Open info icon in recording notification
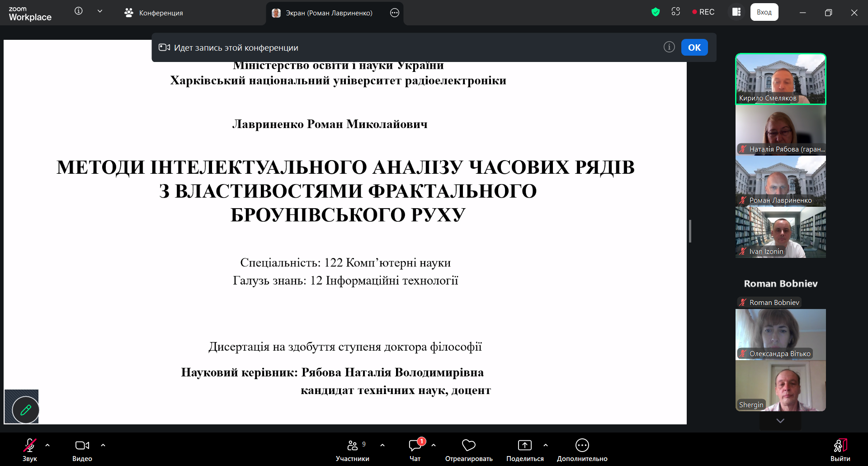Viewport: 868px width, 466px height. [669, 47]
